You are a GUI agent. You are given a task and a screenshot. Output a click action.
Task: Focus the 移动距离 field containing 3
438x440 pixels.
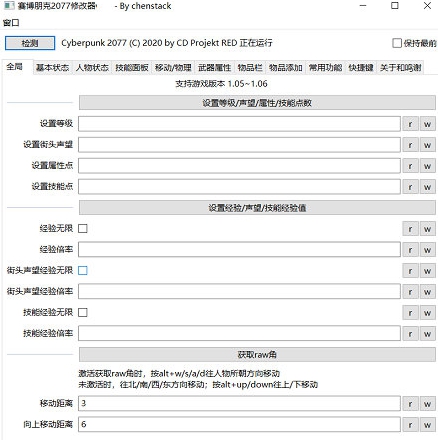(239, 404)
